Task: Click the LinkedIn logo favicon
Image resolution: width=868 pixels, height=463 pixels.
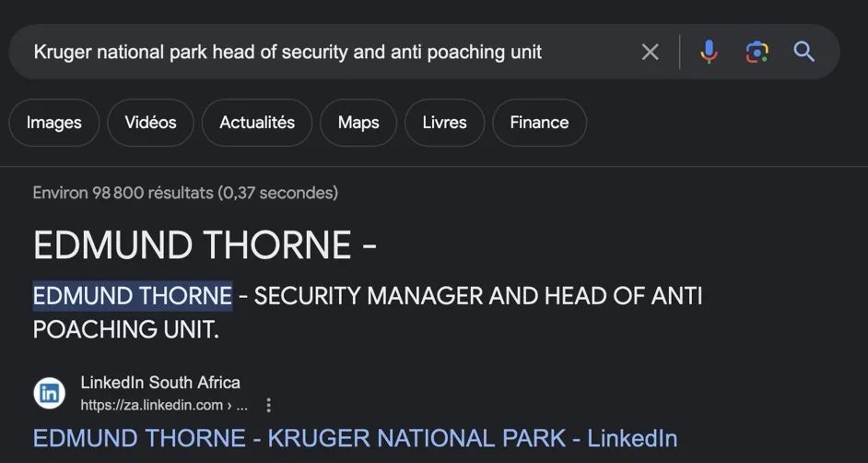Action: (x=49, y=393)
